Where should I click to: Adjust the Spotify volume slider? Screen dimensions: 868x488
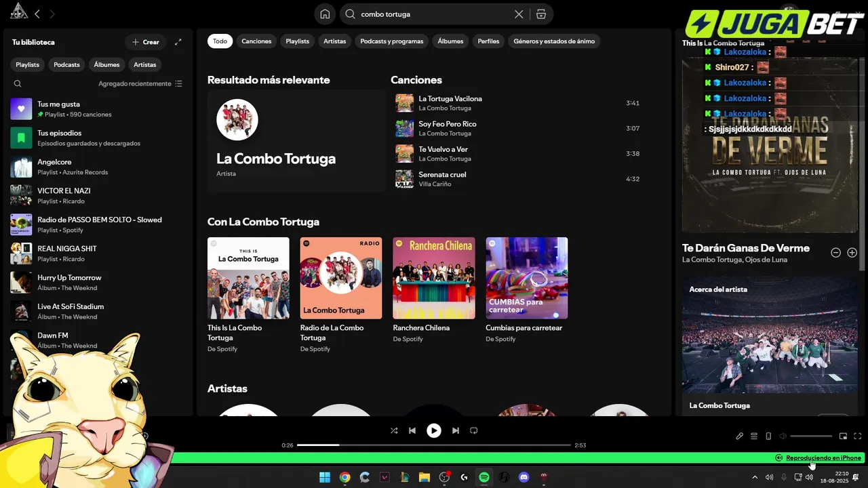(811, 436)
